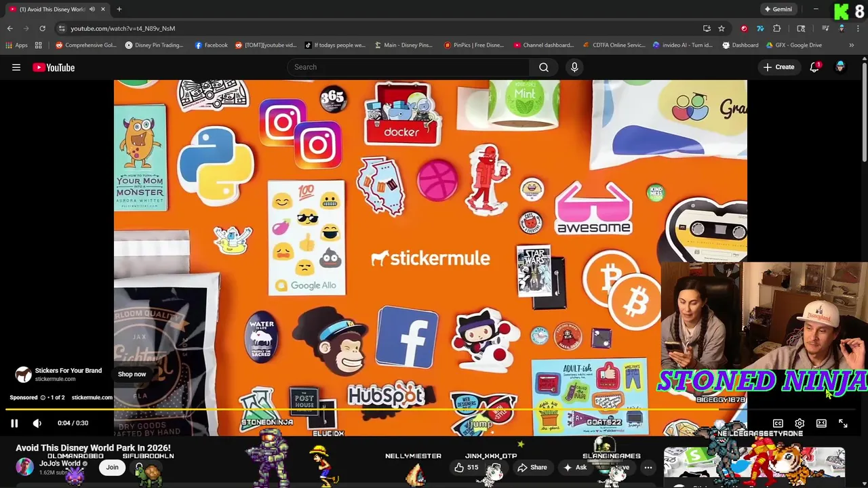Focus the browser address bar URL
The image size is (868, 488).
point(123,28)
